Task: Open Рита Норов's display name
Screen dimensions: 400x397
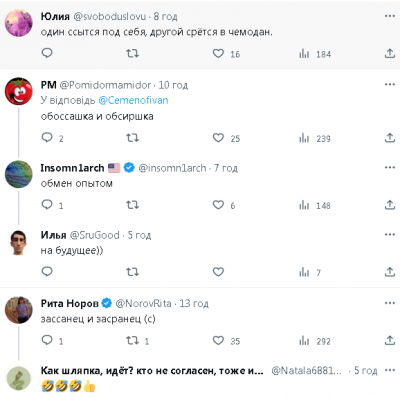Action: [69, 303]
